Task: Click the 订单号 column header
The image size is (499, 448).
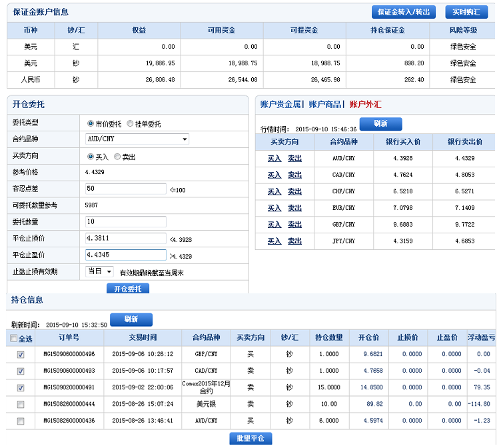Action: tap(69, 337)
